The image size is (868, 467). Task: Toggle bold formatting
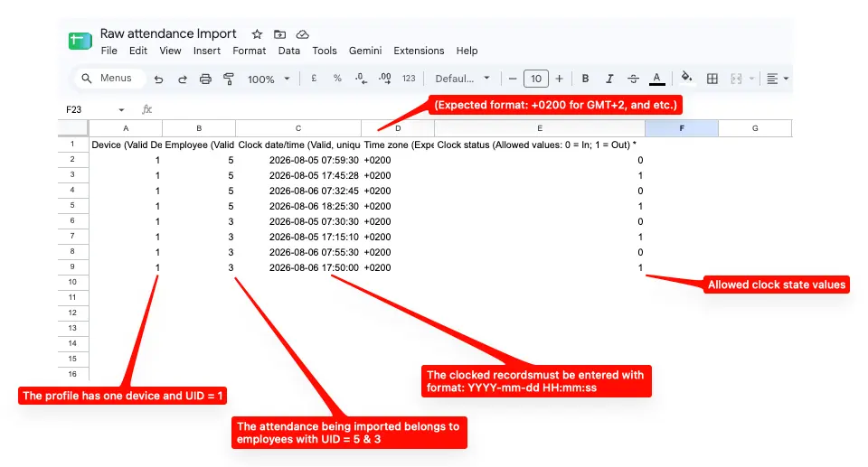point(585,79)
